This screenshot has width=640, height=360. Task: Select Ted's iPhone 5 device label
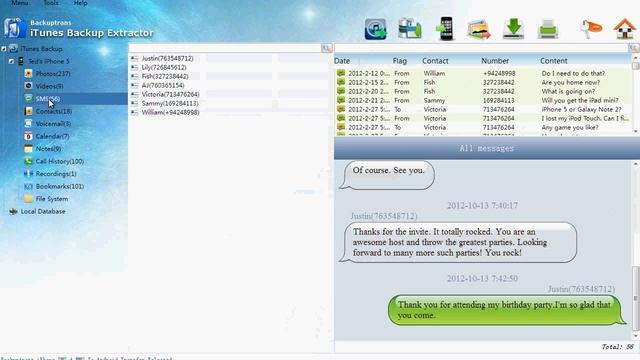49,61
